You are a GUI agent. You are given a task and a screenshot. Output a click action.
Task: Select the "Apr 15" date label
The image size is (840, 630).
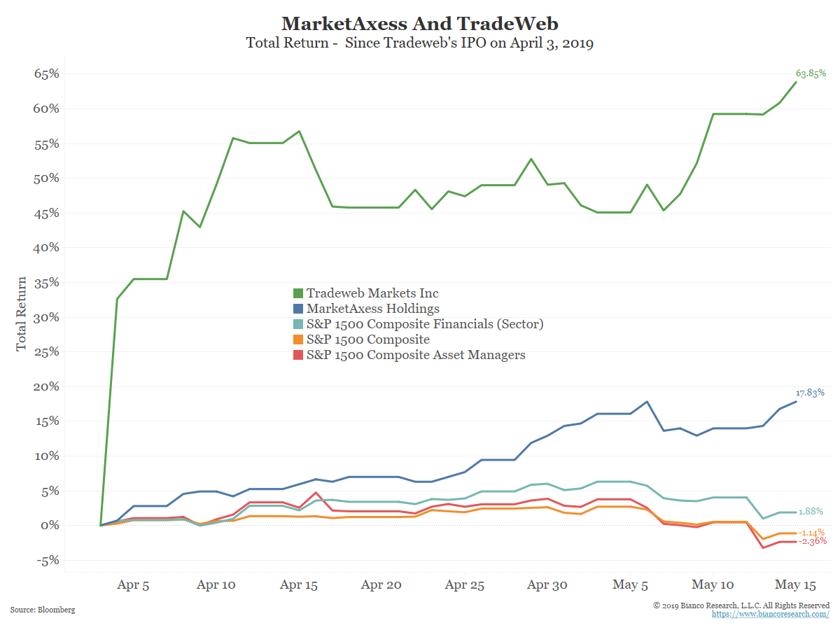click(299, 585)
